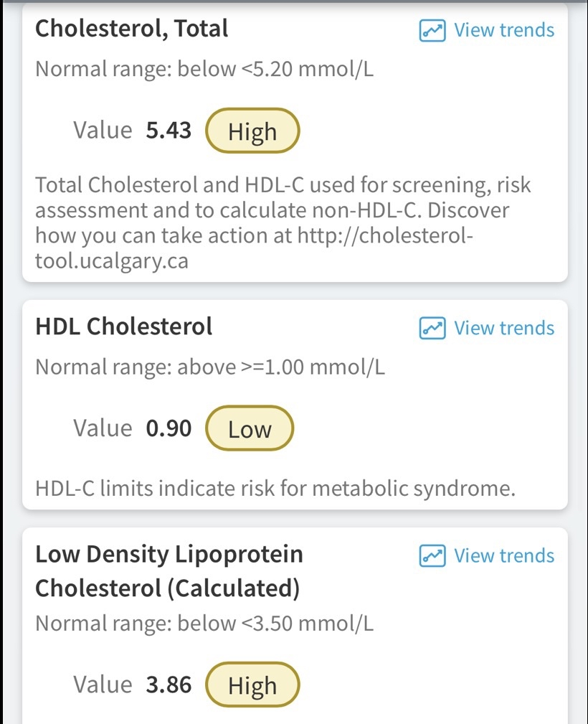Select the HDL Cholesterol heading
This screenshot has width=588, height=724.
coord(124,327)
